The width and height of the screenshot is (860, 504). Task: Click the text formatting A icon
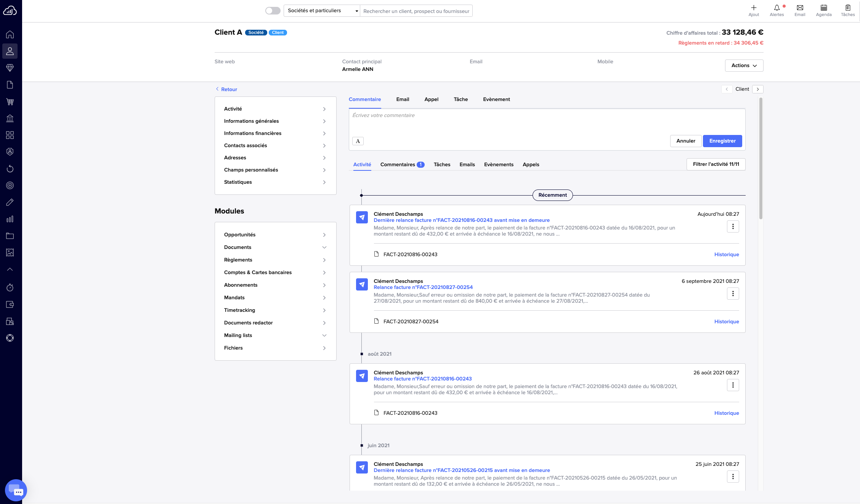358,141
